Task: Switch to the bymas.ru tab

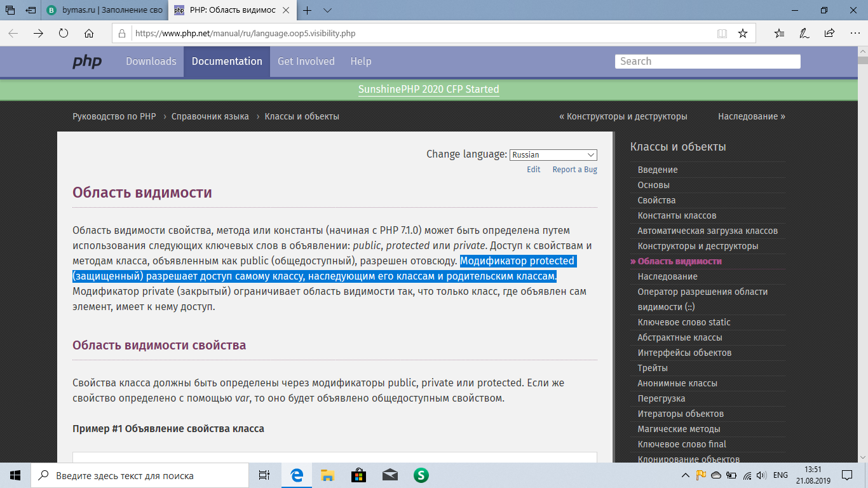Action: (x=105, y=10)
